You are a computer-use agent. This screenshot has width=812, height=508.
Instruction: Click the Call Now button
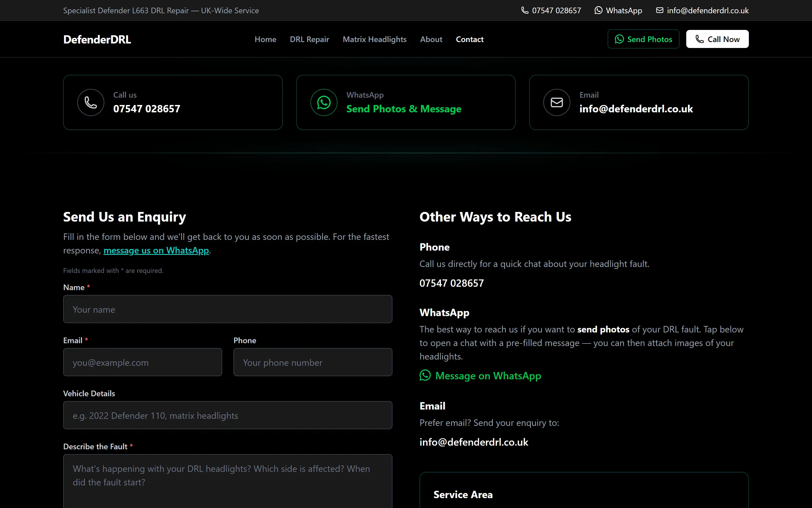pos(717,39)
